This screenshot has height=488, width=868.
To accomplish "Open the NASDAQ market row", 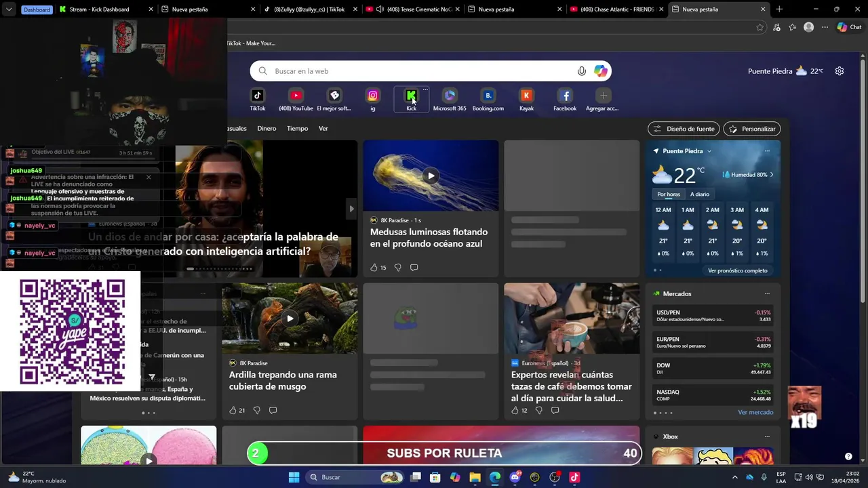I will (x=713, y=395).
